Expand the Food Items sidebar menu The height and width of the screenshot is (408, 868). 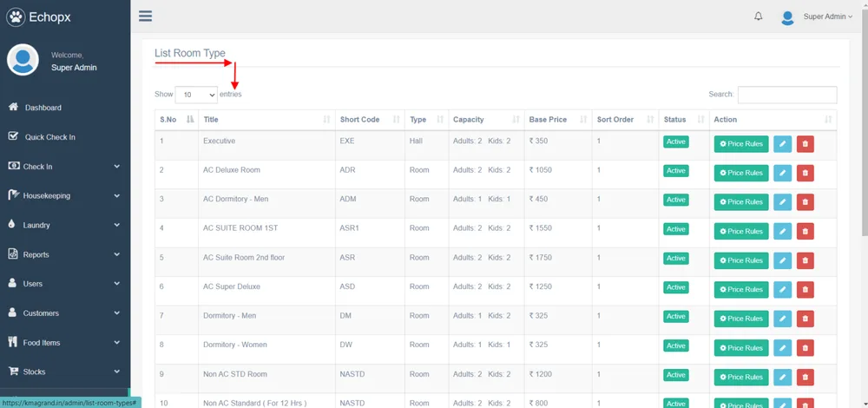pyautogui.click(x=65, y=343)
